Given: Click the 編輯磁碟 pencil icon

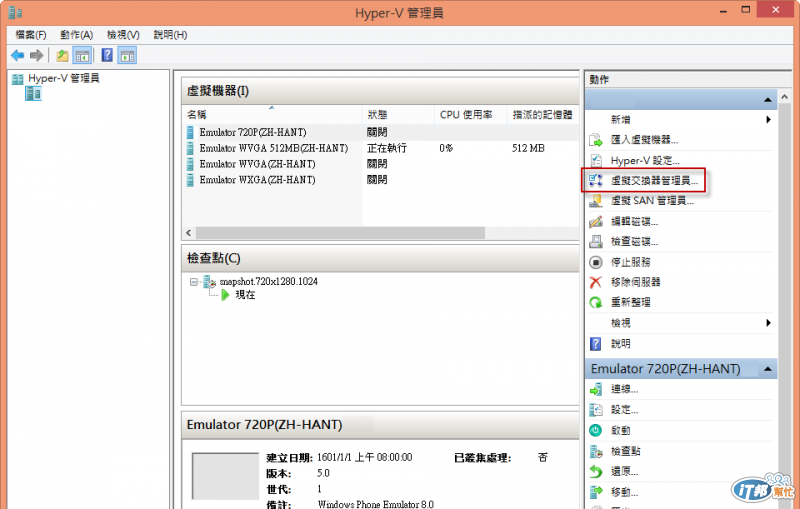Looking at the screenshot, I should (595, 221).
